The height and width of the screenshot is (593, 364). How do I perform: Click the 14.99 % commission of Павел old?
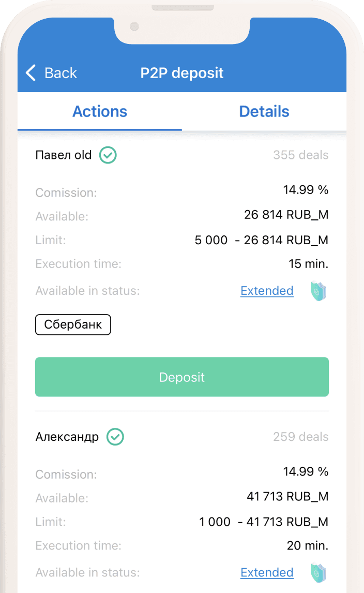point(306,189)
